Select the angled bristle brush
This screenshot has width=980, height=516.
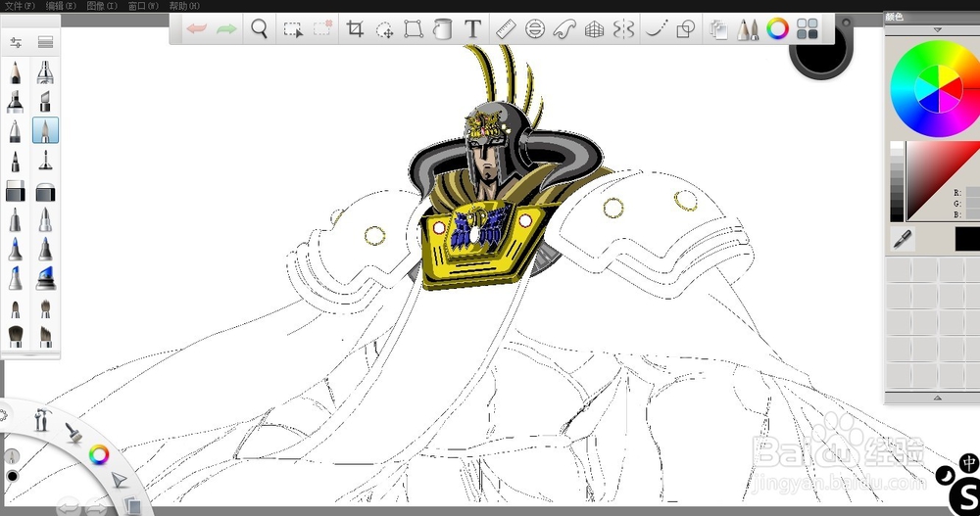(x=45, y=336)
